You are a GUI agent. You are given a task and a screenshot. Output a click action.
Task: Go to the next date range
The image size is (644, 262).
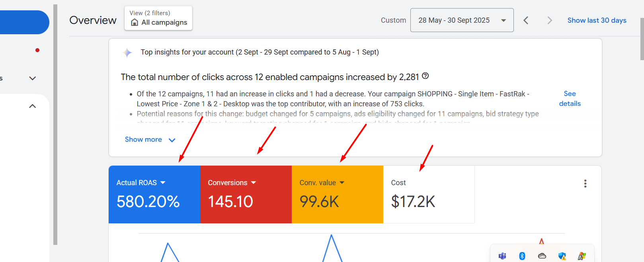pyautogui.click(x=550, y=20)
